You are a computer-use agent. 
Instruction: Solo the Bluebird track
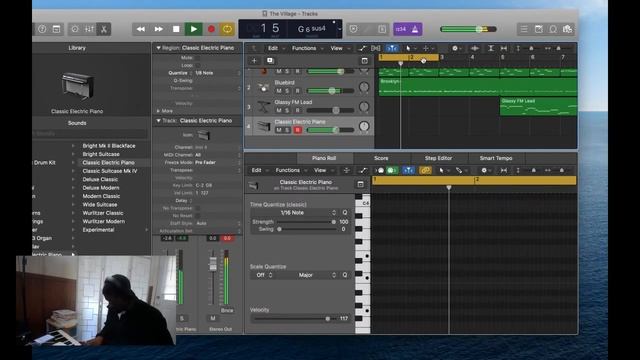tap(287, 91)
